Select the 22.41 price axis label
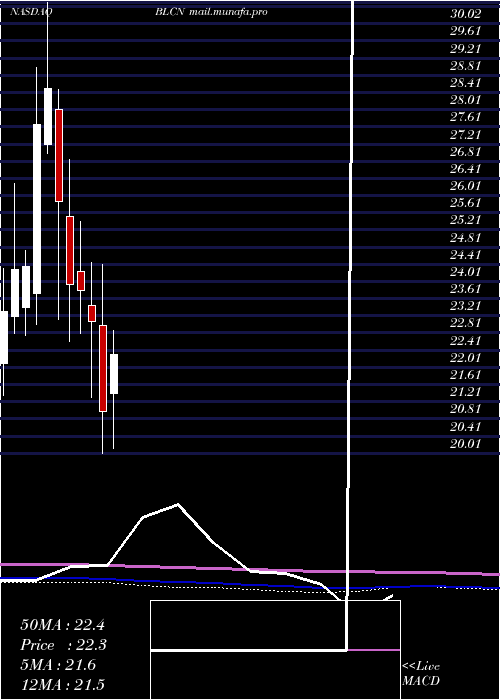 click(x=465, y=341)
